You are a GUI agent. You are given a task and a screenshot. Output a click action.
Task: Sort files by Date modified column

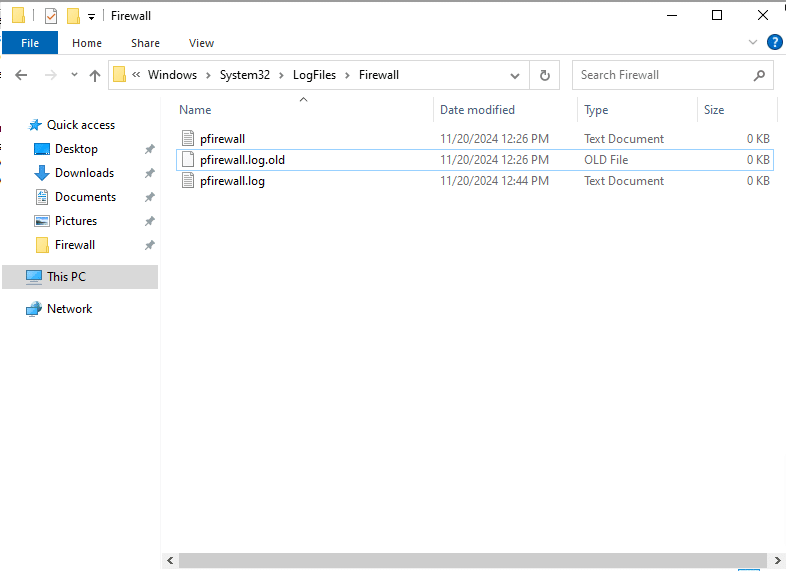477,110
